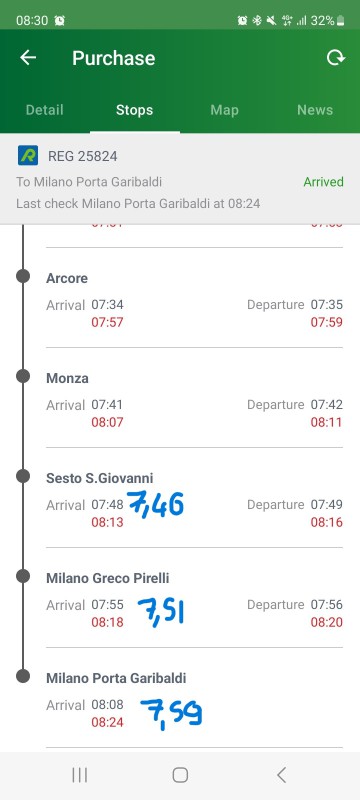Tap the Milano Porta Garibaldi final stop
The image size is (360, 800).
[194, 700]
